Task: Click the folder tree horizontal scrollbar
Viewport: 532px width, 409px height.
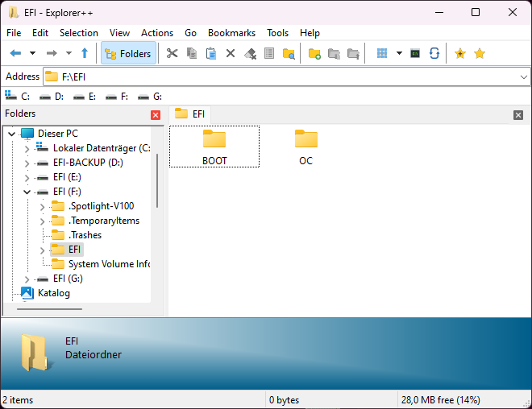Action: [x=49, y=309]
